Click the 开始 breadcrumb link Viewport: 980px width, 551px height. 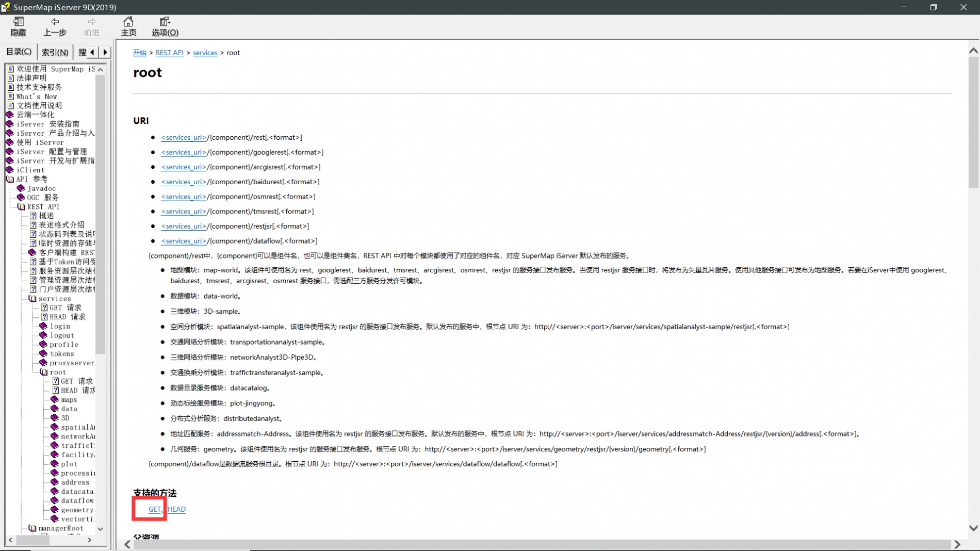click(140, 53)
